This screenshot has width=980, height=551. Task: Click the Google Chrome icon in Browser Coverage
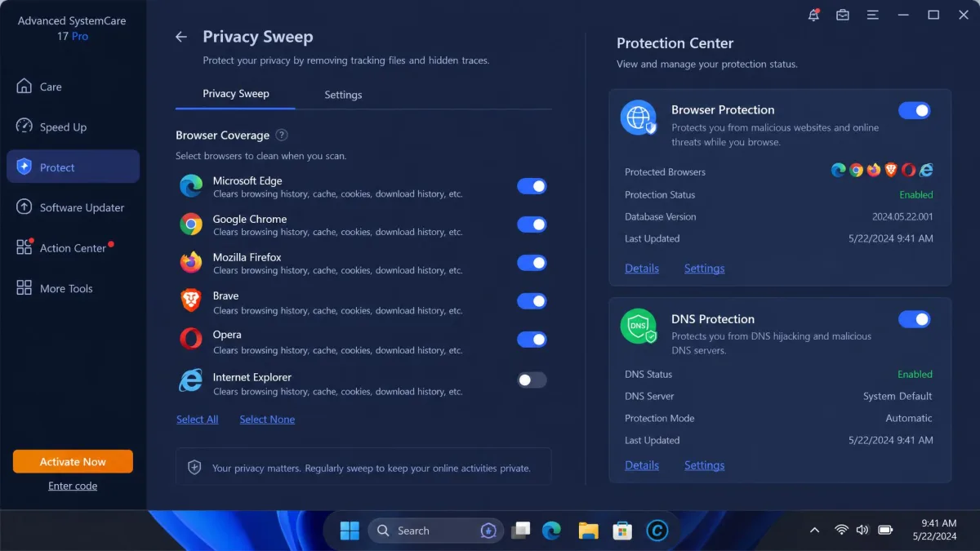[x=191, y=224]
